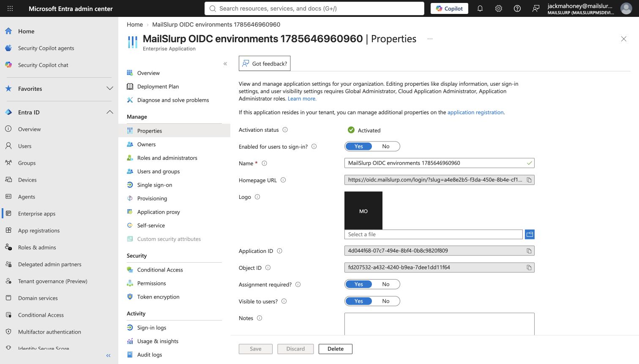Set Visible to users to No

[x=386, y=301]
